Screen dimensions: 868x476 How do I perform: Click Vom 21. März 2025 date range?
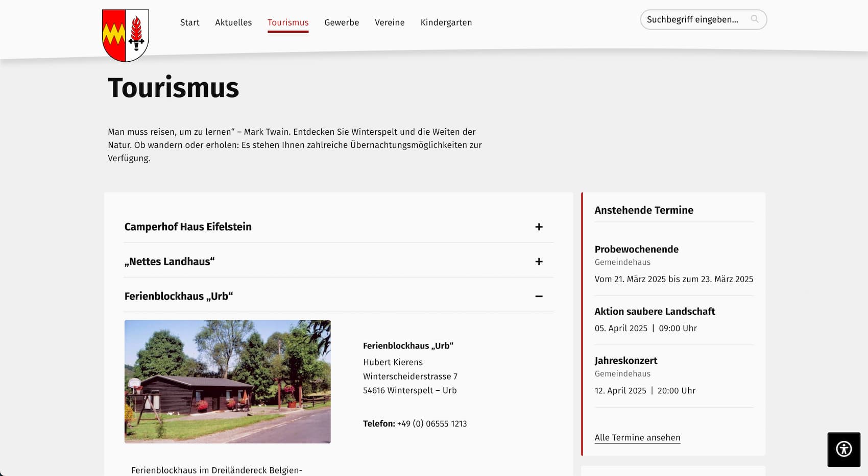tap(674, 279)
